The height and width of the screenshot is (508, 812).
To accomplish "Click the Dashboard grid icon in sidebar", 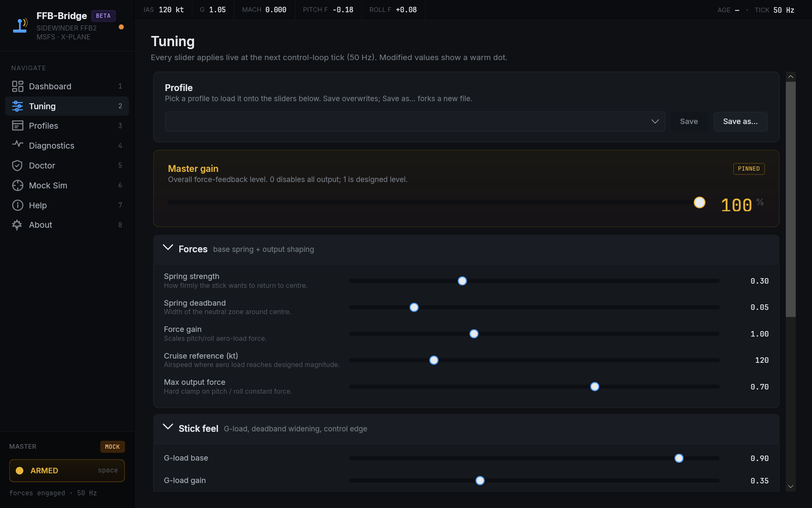I will (x=17, y=86).
